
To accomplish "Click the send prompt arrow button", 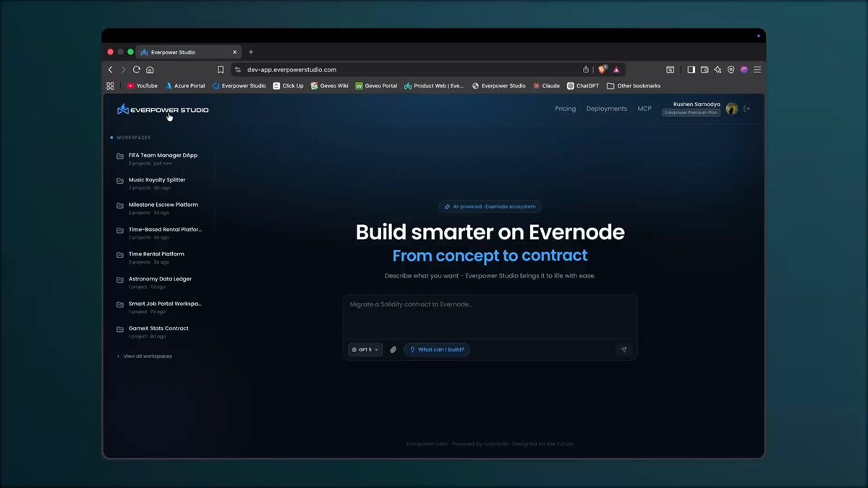I will (x=624, y=349).
